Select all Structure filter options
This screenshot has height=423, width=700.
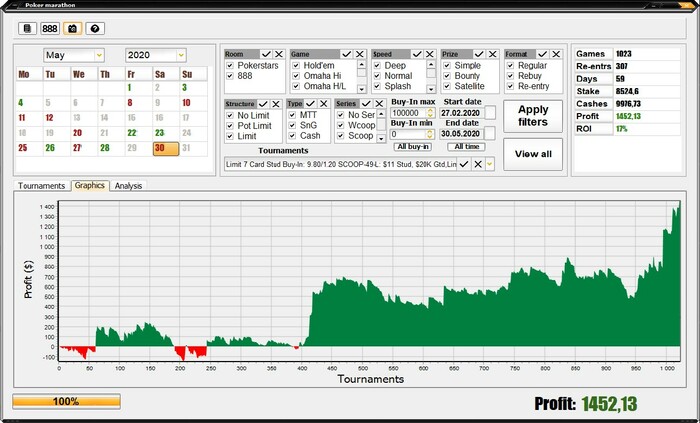click(263, 104)
